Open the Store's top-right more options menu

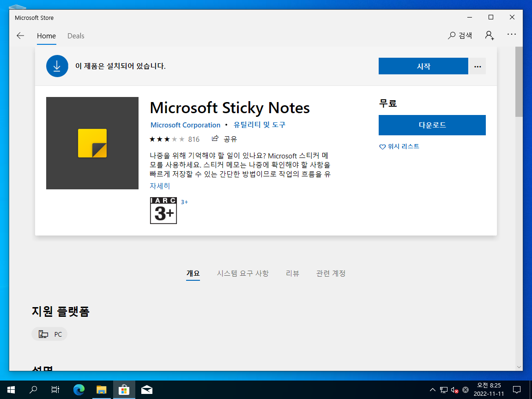[x=511, y=34]
